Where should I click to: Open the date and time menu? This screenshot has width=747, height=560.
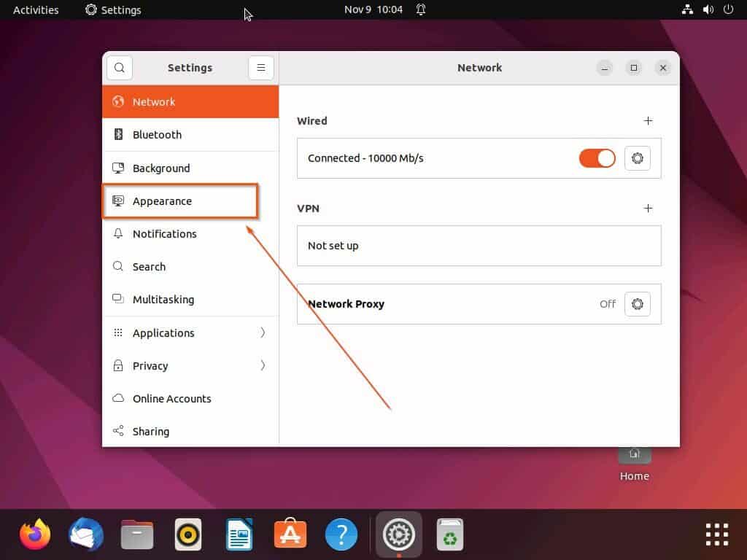373,9
